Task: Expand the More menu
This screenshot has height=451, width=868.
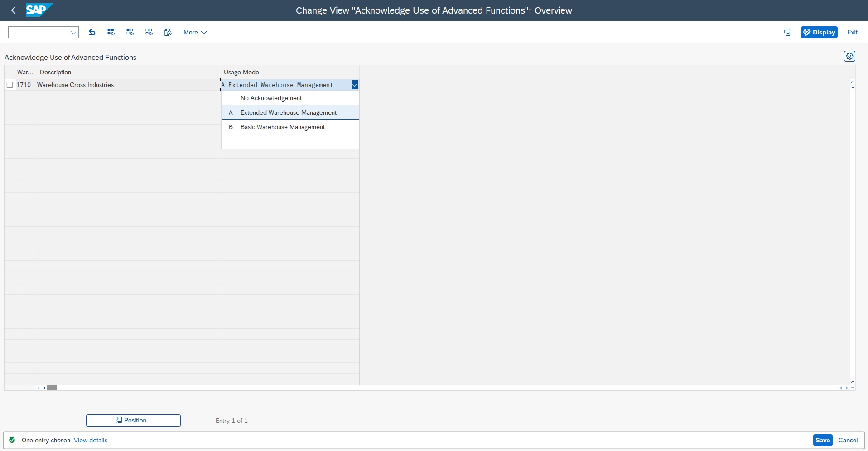Action: coord(194,32)
